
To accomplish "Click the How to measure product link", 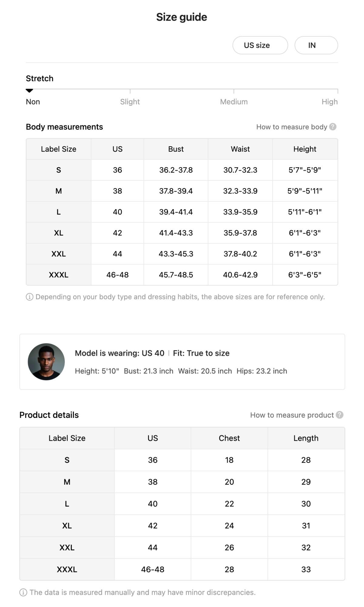I will coord(292,415).
